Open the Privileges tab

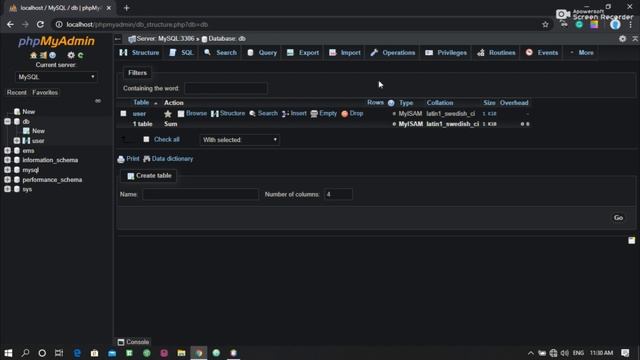coord(446,53)
